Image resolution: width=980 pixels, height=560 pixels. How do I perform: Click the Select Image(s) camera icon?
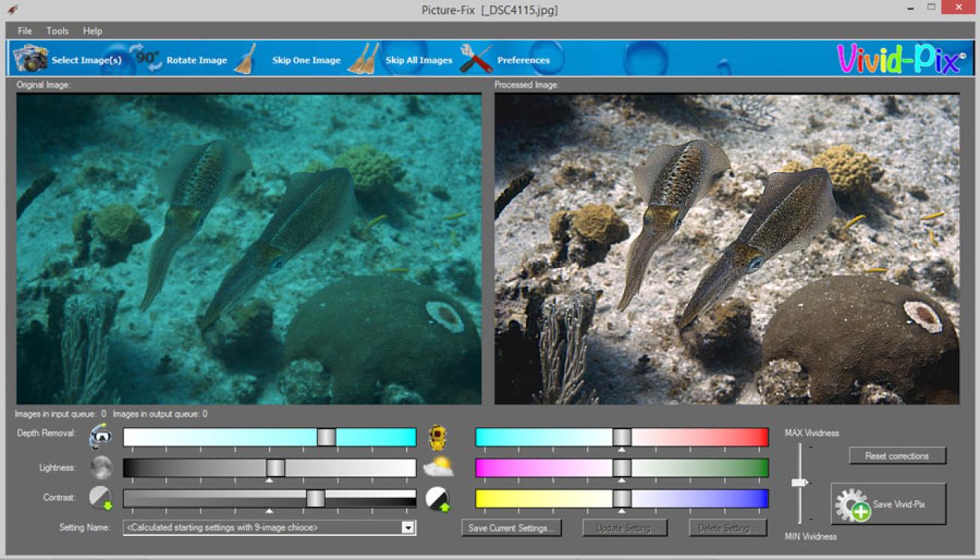pos(31,58)
